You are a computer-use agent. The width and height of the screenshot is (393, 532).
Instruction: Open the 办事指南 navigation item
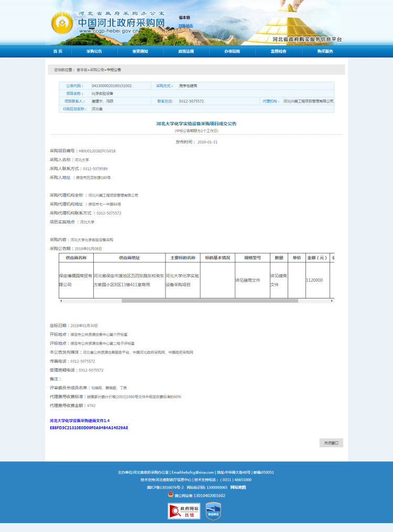232,51
